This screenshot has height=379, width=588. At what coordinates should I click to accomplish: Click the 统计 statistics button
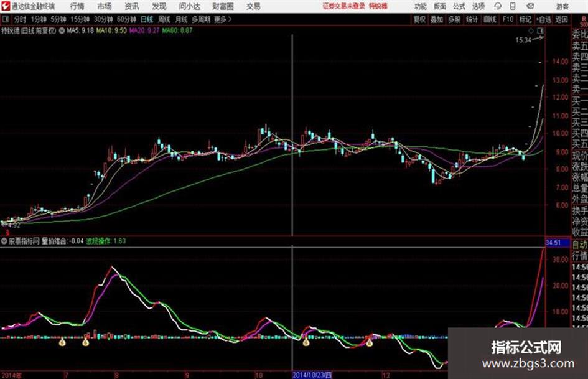pyautogui.click(x=472, y=19)
